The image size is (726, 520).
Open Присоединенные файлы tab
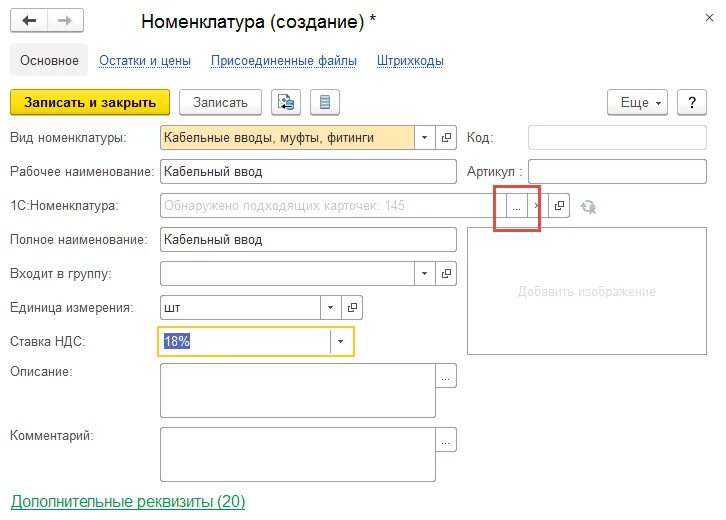click(284, 61)
